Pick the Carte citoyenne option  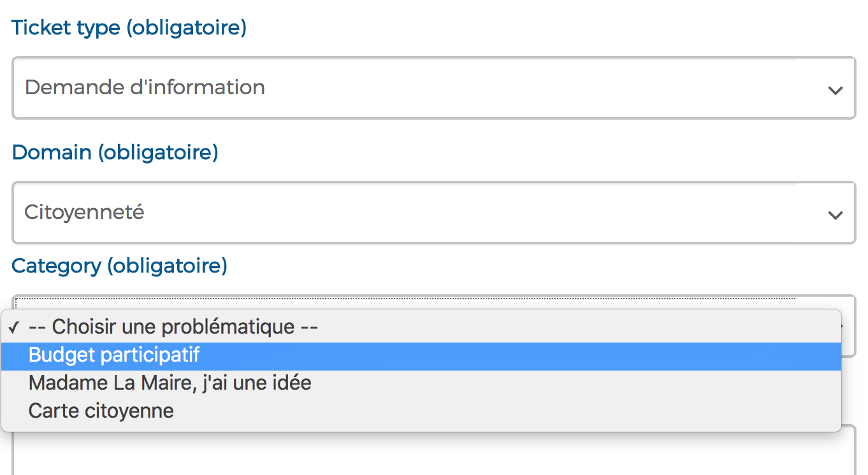pyautogui.click(x=101, y=411)
